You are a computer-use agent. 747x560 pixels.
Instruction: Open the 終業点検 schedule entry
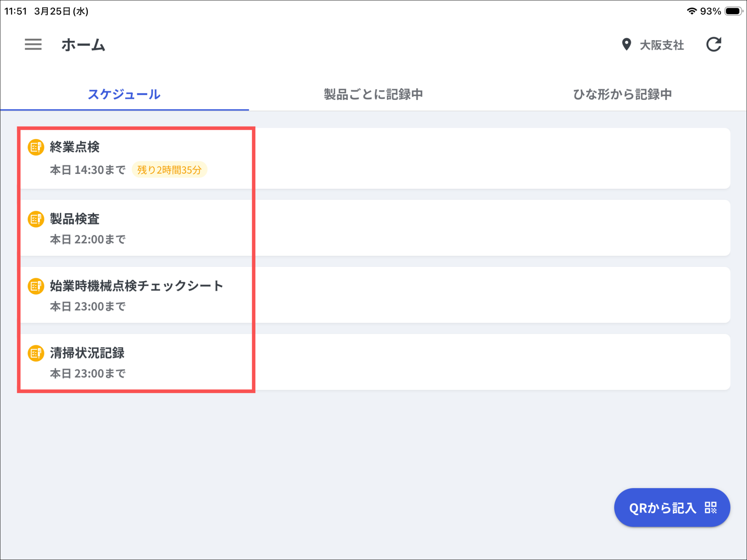click(75, 147)
